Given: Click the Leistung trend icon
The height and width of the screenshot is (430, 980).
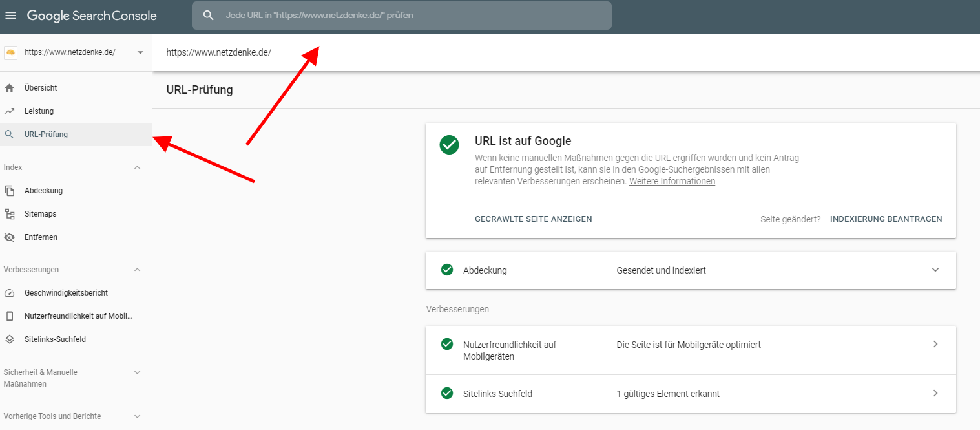Looking at the screenshot, I should tap(9, 111).
